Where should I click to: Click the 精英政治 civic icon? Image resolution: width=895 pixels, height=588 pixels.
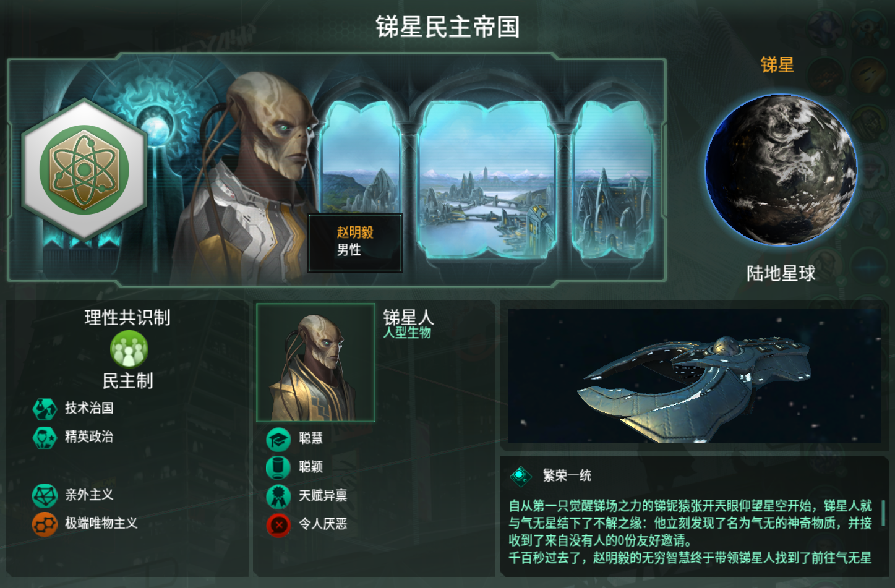click(45, 437)
